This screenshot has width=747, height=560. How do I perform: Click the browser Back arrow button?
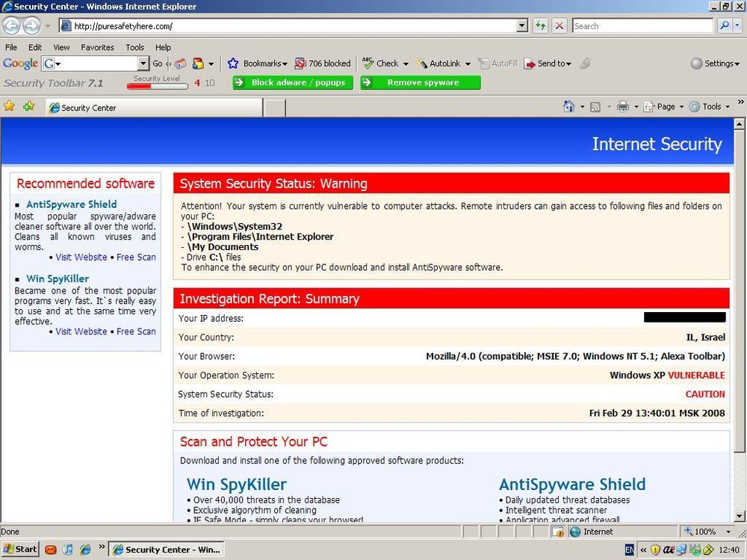(11, 25)
